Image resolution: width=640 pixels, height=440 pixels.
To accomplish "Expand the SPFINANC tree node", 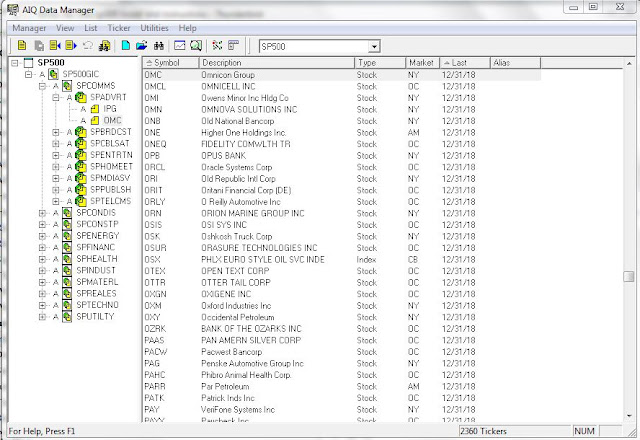I will click(x=42, y=247).
